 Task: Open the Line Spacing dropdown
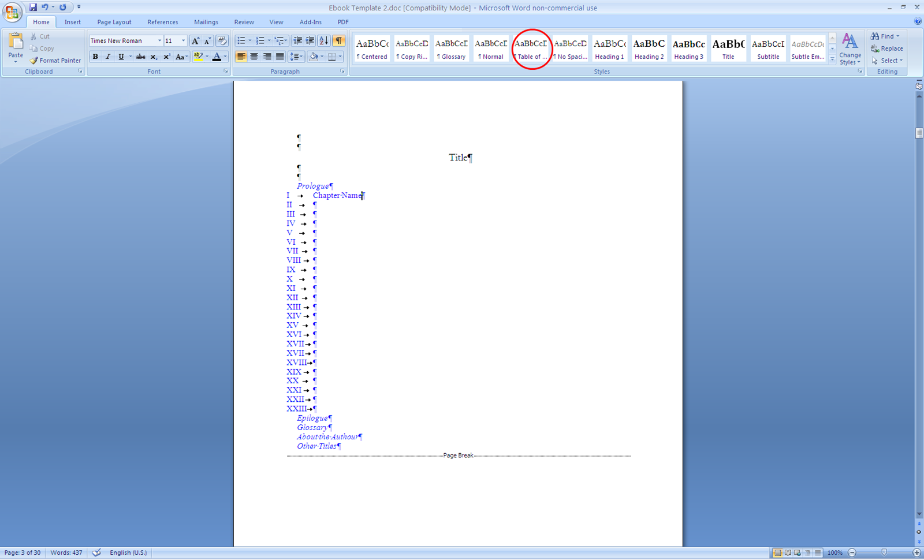[x=296, y=57]
